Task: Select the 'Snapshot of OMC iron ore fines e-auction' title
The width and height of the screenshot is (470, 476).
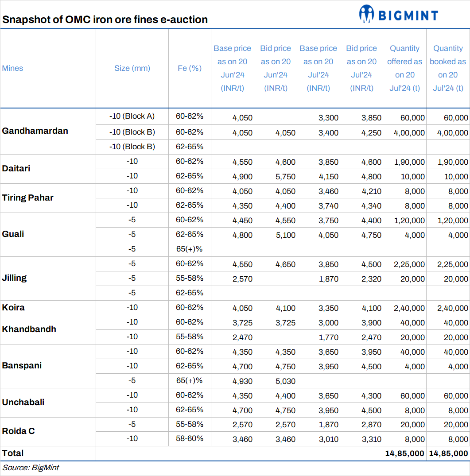Action: tap(105, 19)
